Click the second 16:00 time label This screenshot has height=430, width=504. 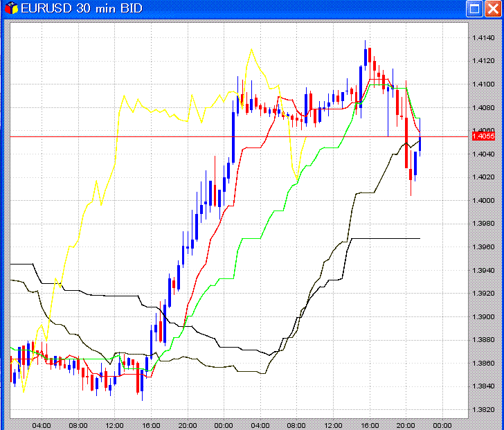pyautogui.click(x=370, y=426)
